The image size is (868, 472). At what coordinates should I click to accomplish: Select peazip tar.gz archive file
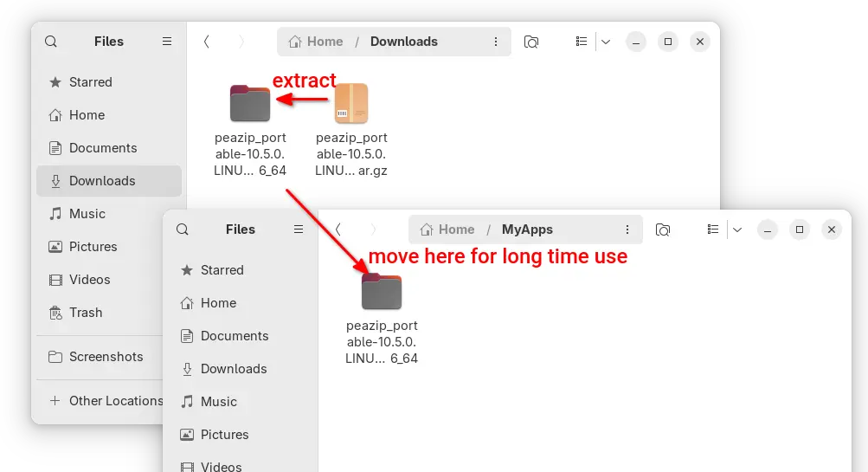[x=351, y=130]
